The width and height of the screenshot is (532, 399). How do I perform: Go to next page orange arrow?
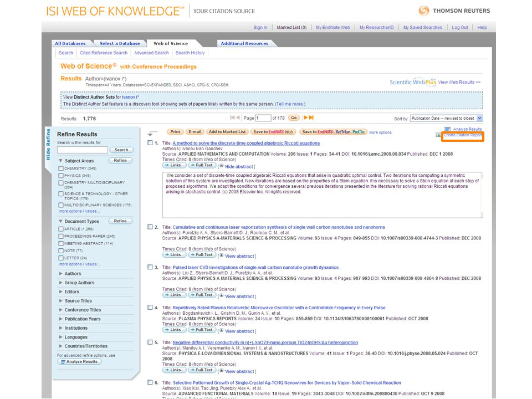coord(306,117)
